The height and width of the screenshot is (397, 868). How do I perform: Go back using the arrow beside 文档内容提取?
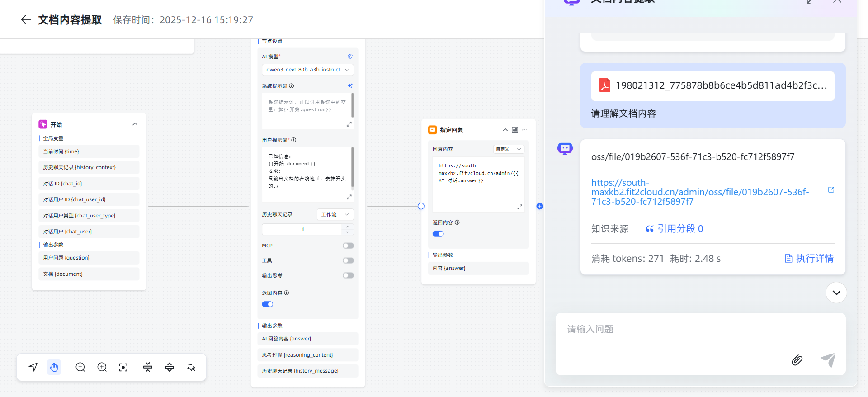pyautogui.click(x=26, y=19)
